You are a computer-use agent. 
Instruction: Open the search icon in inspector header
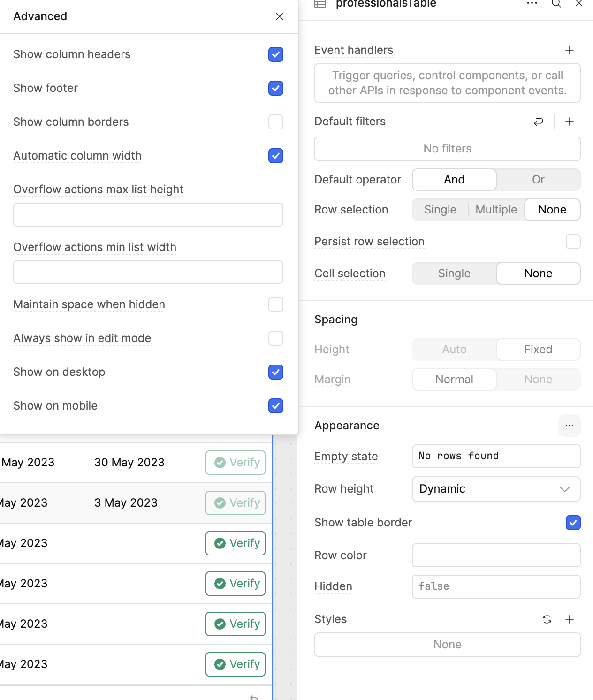tap(556, 4)
